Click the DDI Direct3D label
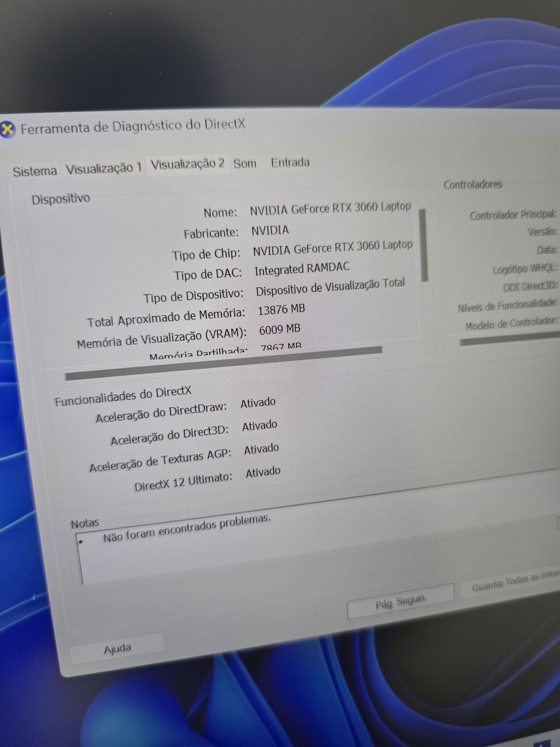560x747 pixels. point(530,287)
